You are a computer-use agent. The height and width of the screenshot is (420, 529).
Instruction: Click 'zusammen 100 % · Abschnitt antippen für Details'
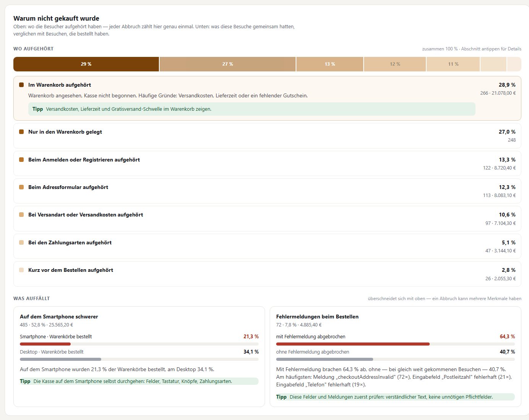click(x=472, y=49)
